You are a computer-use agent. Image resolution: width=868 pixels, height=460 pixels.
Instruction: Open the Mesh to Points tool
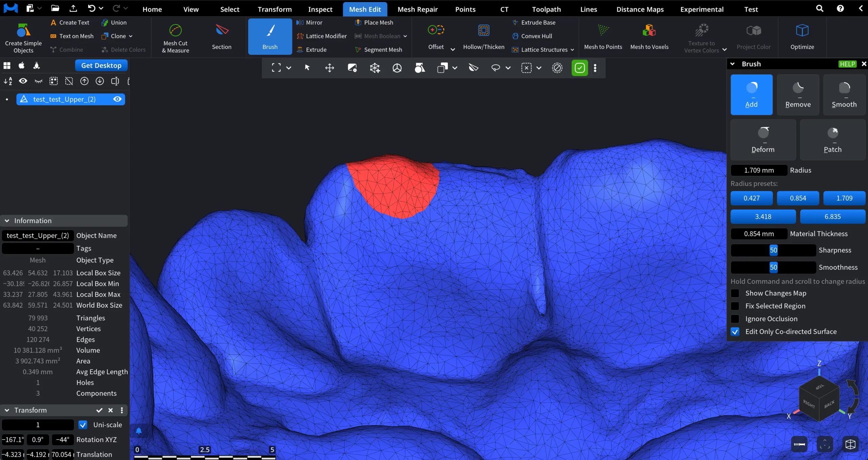pyautogui.click(x=603, y=37)
